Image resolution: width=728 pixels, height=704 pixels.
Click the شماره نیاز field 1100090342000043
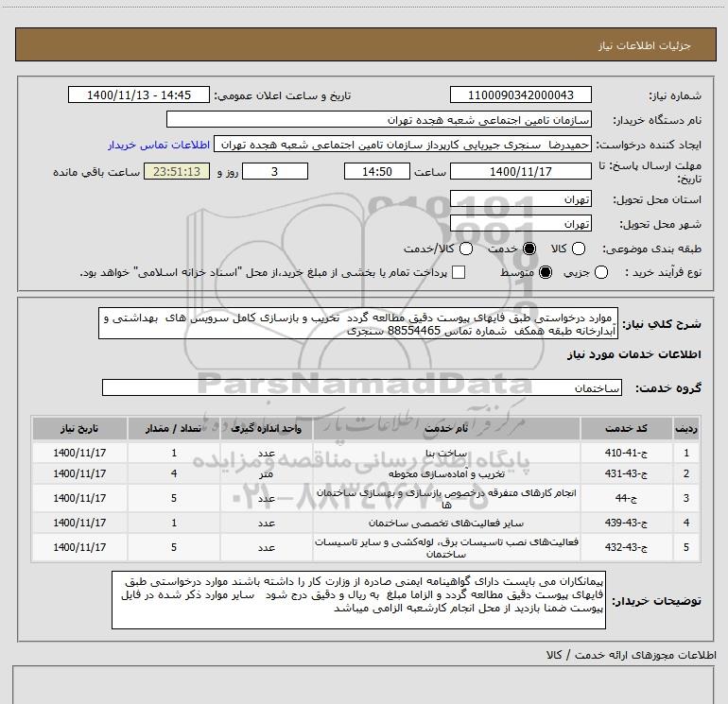click(520, 94)
